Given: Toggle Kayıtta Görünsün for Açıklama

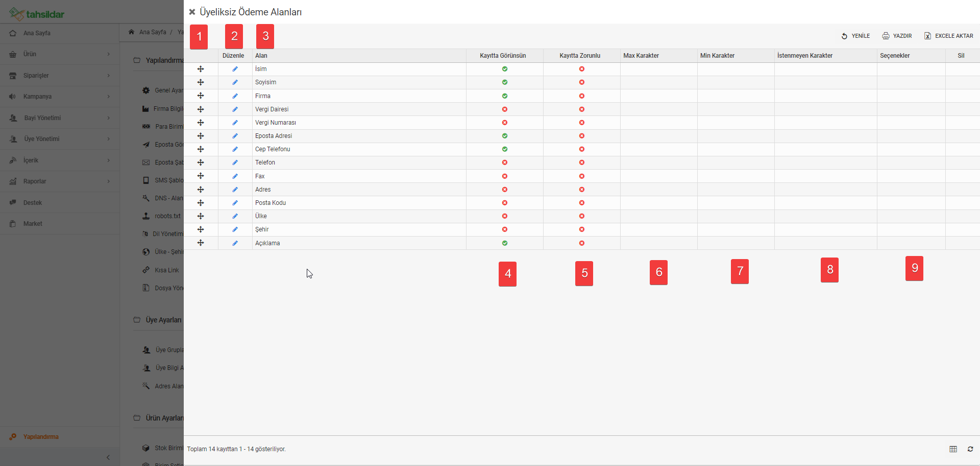Looking at the screenshot, I should click(505, 243).
